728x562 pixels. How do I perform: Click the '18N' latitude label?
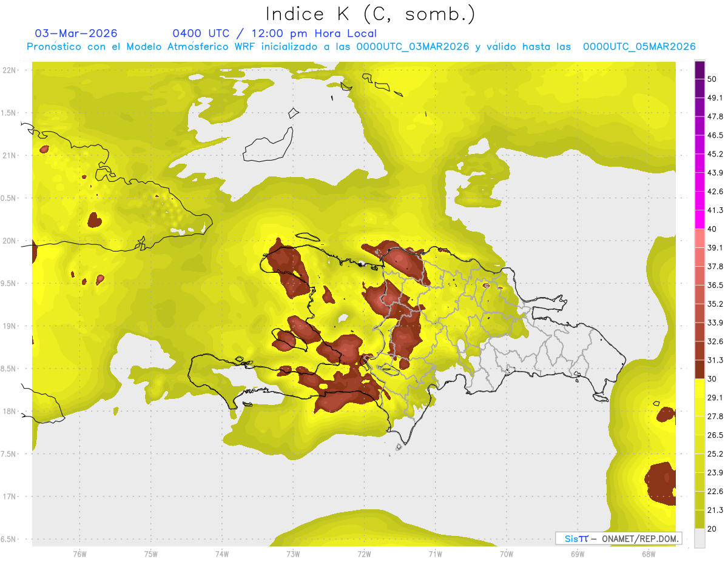click(10, 411)
